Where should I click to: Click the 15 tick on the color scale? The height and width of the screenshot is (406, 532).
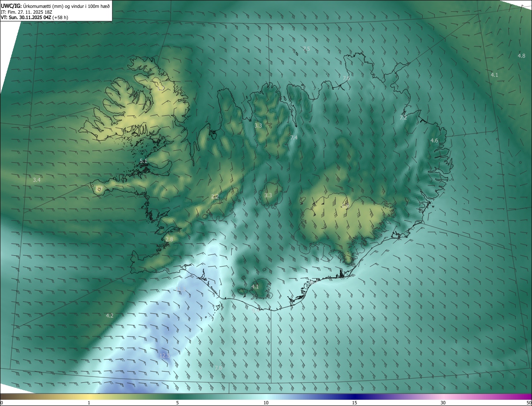[355, 403]
